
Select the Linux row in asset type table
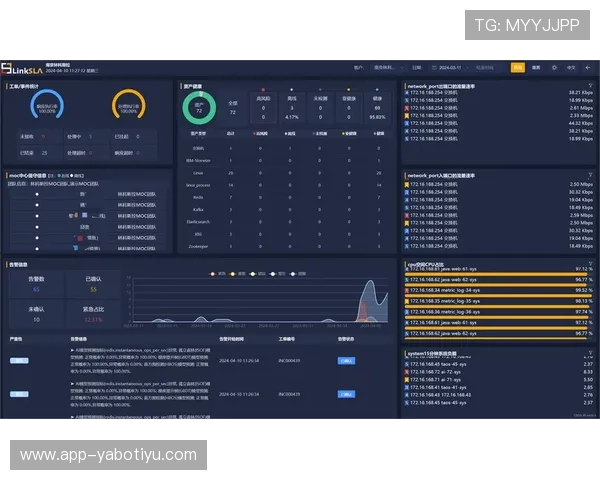point(196,172)
